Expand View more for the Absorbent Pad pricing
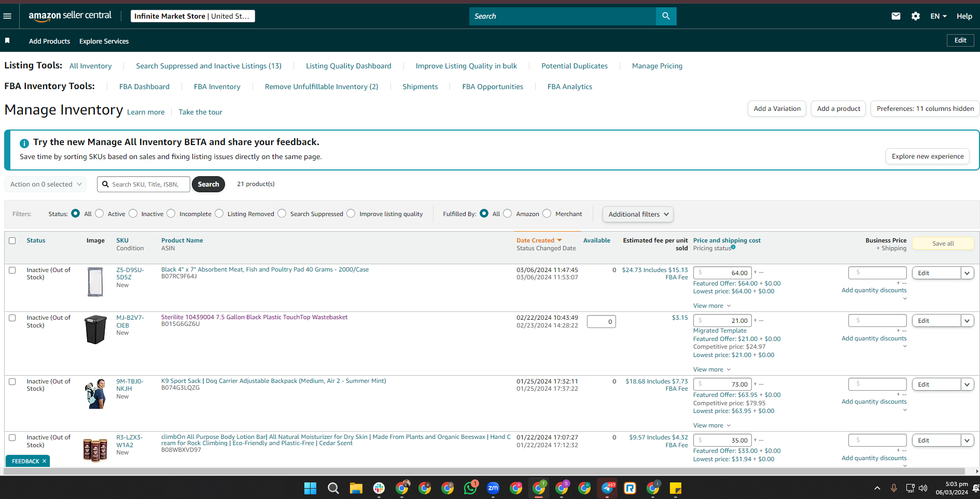Screen dimensions: 980x499 point(712,306)
